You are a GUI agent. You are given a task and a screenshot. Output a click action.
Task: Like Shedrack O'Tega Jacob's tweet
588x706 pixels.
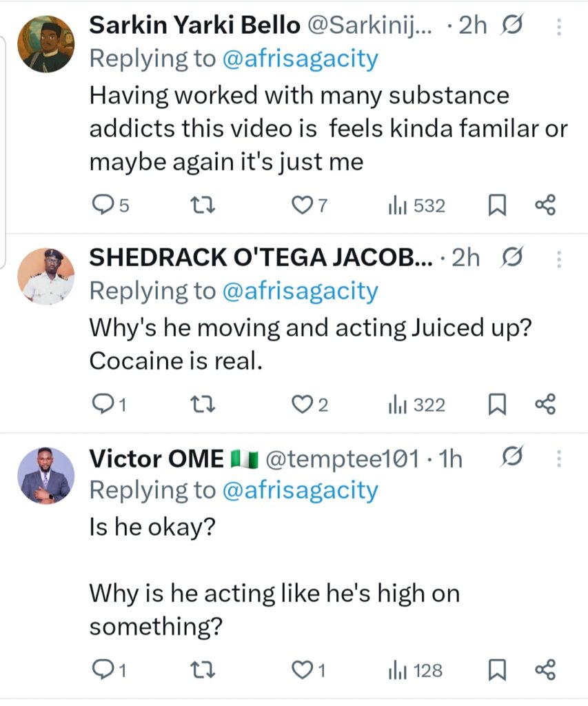(303, 405)
